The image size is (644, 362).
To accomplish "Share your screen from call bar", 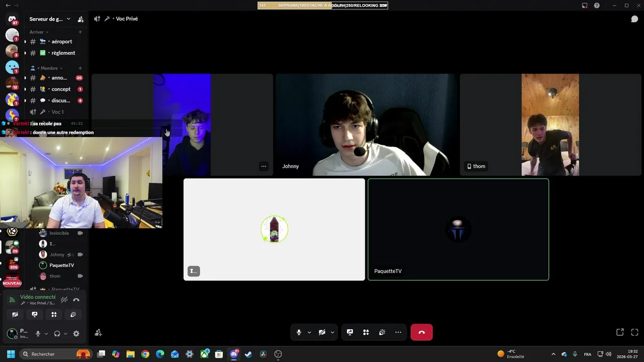I will coord(350,332).
